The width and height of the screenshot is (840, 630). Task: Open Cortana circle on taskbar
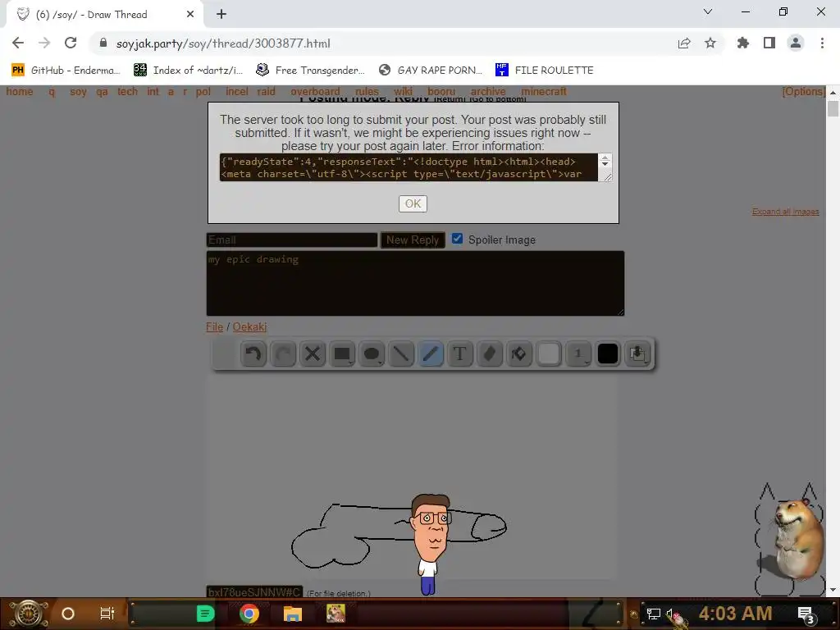68,614
